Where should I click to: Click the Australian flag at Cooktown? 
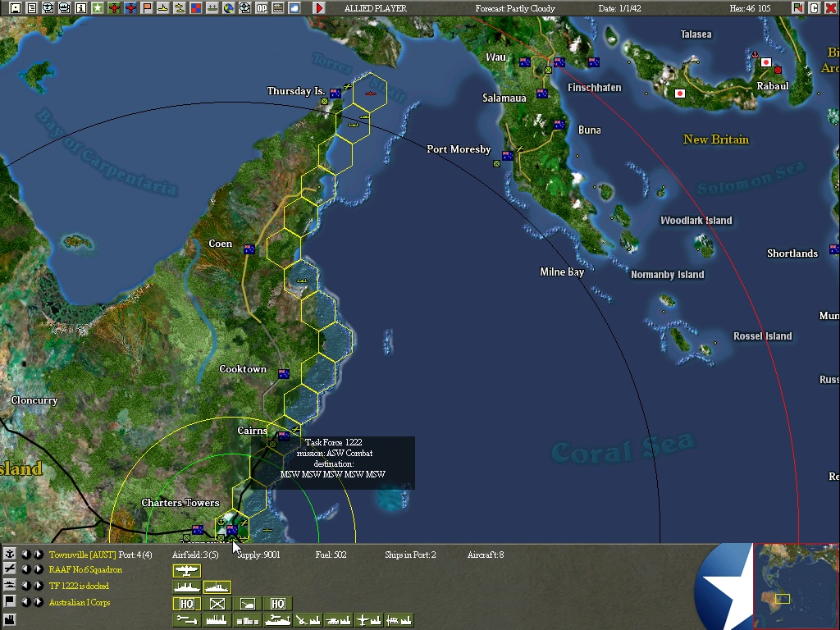click(283, 374)
